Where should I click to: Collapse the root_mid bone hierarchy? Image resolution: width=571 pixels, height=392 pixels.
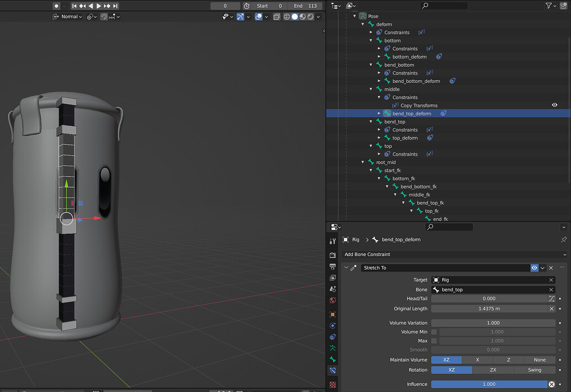click(363, 162)
